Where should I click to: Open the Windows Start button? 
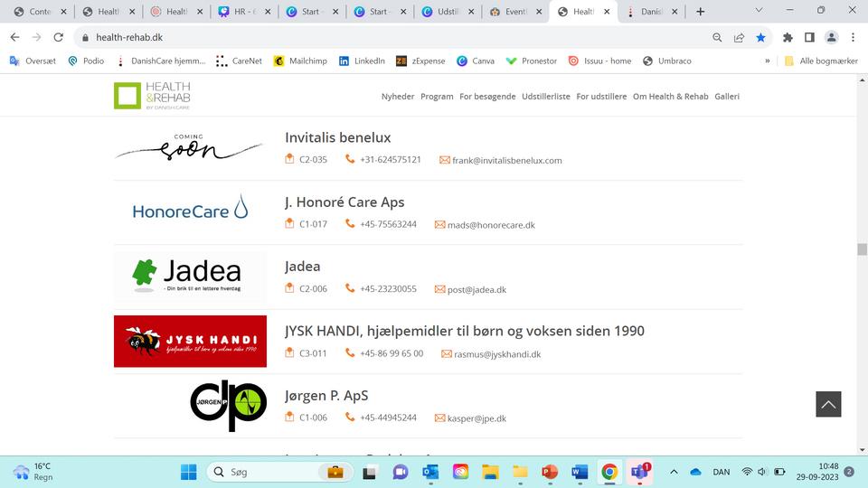[188, 472]
